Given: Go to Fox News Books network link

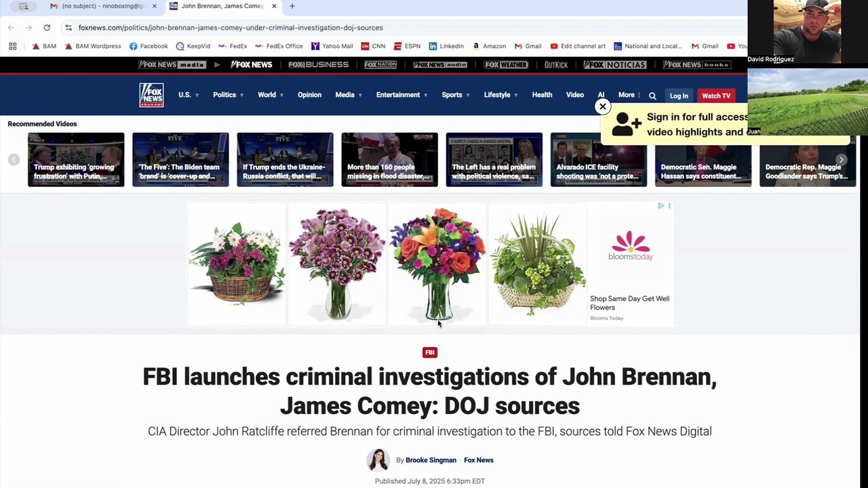Looking at the screenshot, I should tap(696, 64).
